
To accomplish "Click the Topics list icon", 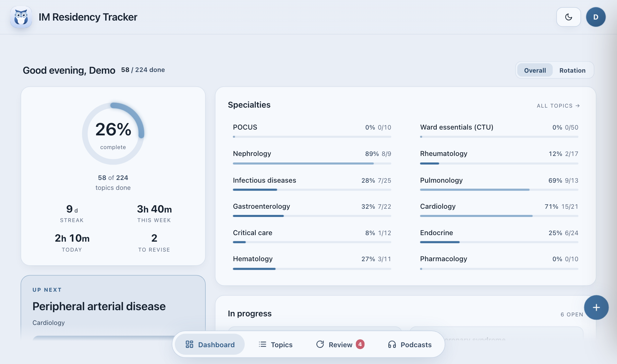I will (x=263, y=344).
